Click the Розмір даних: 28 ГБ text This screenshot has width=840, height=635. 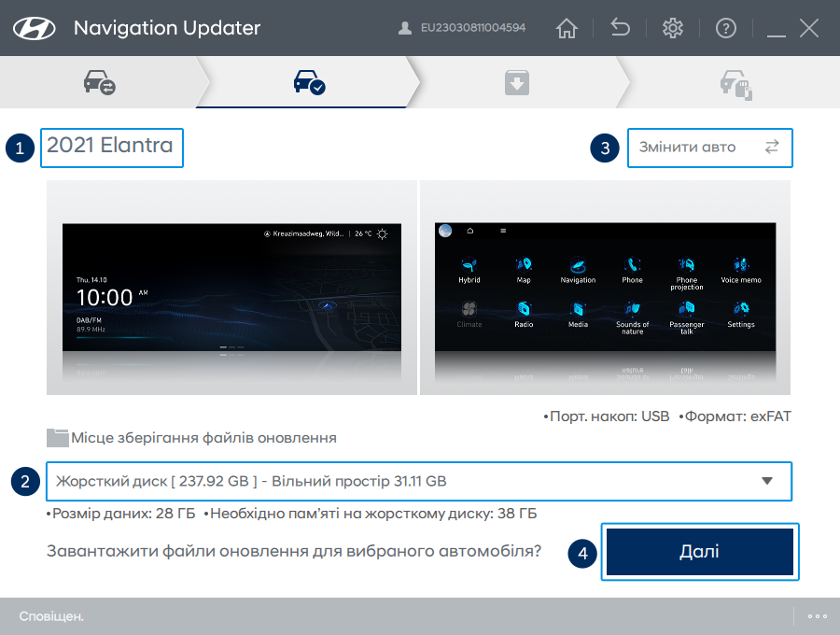(120, 514)
